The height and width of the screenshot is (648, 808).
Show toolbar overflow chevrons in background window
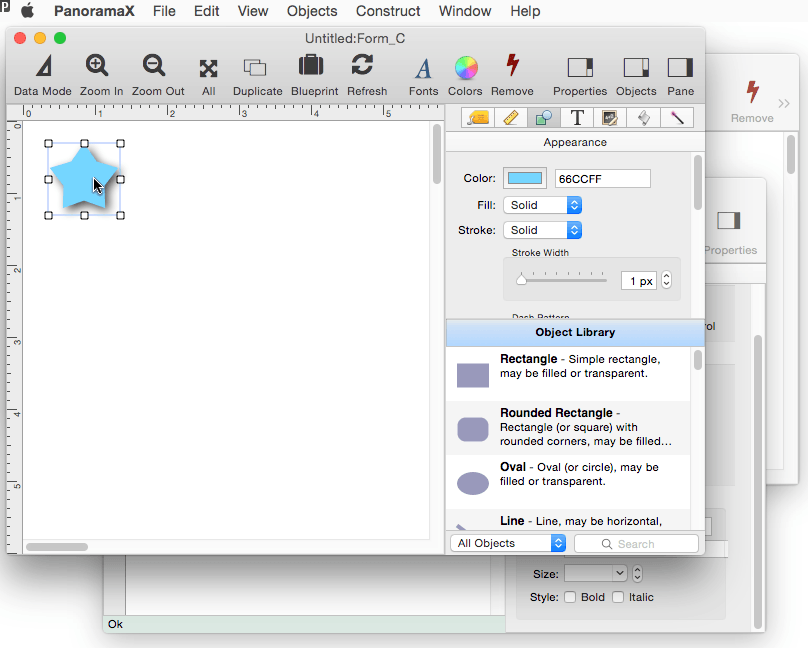(784, 104)
